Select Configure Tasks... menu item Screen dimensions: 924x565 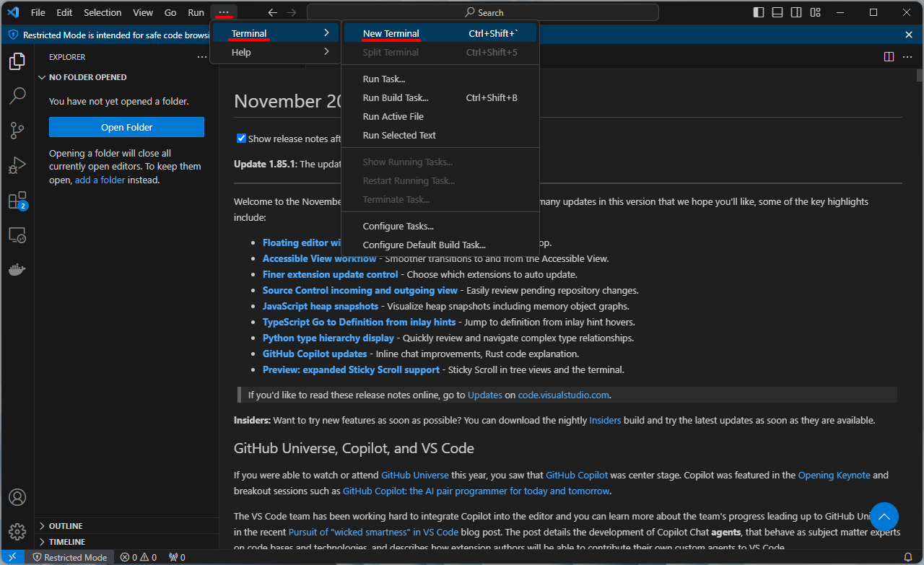click(x=440, y=226)
